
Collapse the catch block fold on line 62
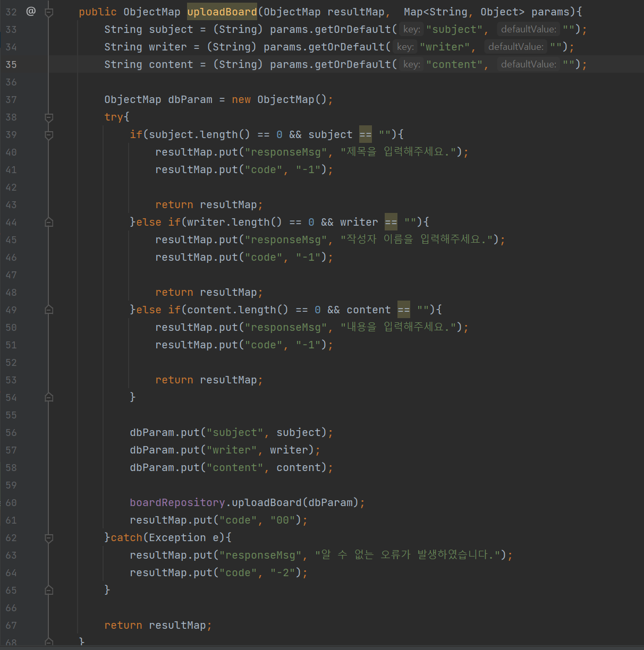[49, 537]
